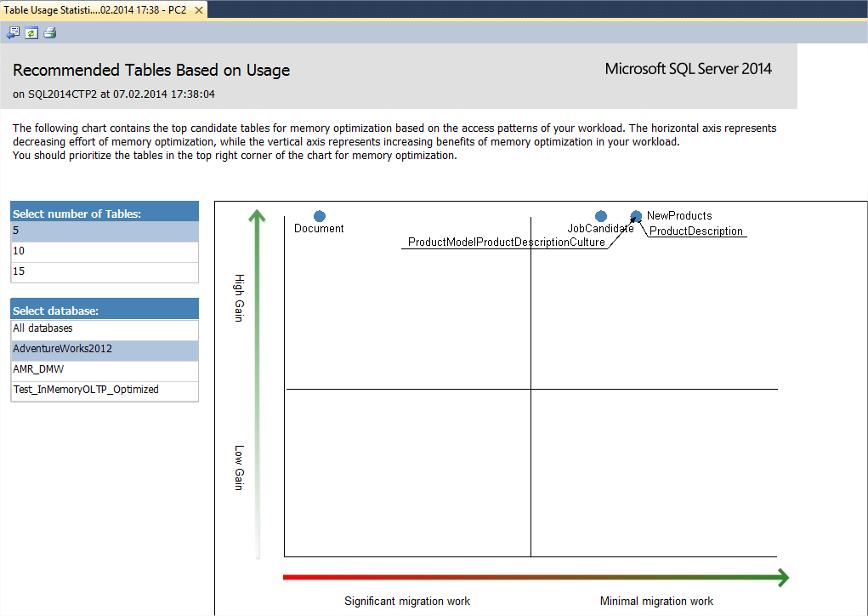Screen dimensions: 868x616
Task: Click the 'on SQL2014CTP2 at 07.02.2014 17:38:04' line
Action: pos(113,94)
